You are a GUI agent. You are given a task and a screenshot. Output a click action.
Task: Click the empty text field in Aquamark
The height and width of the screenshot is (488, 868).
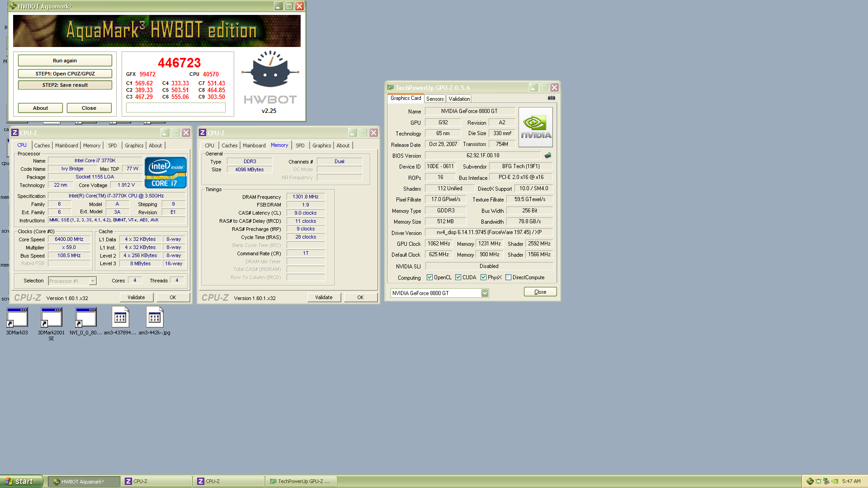[176, 108]
